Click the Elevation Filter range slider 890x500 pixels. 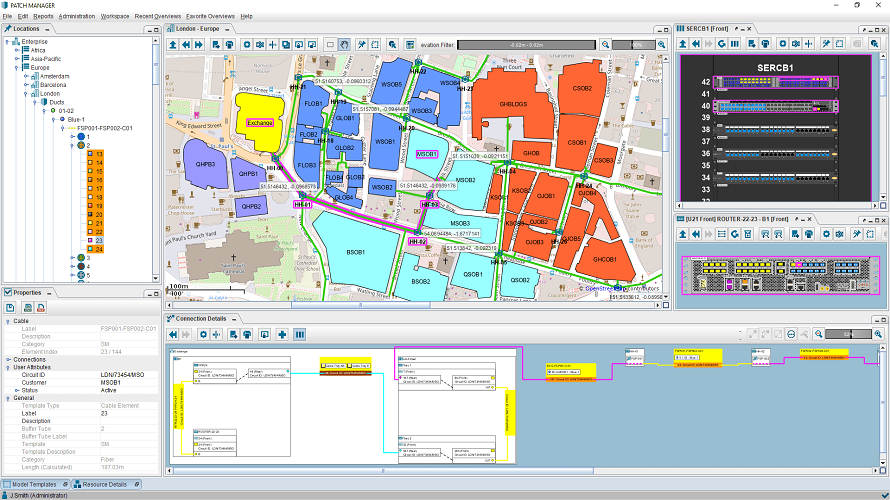[x=527, y=45]
